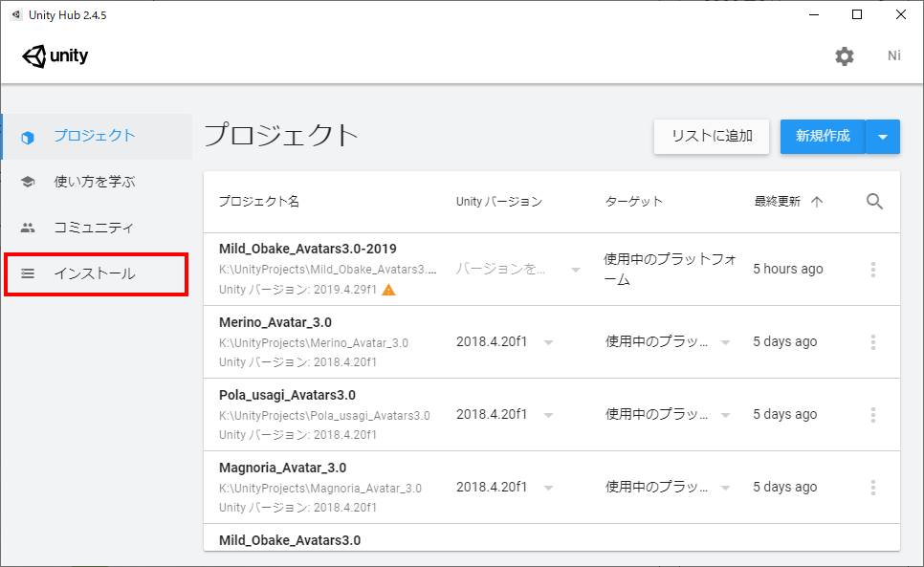Screen dimensions: 924x567
Task: Open the project search magnifier icon
Action: tap(874, 202)
